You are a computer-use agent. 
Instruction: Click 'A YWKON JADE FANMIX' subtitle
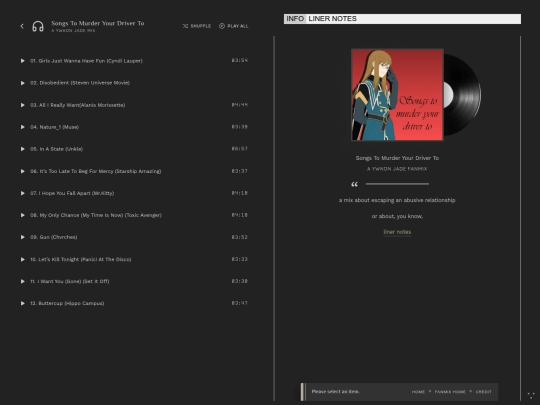(x=397, y=169)
